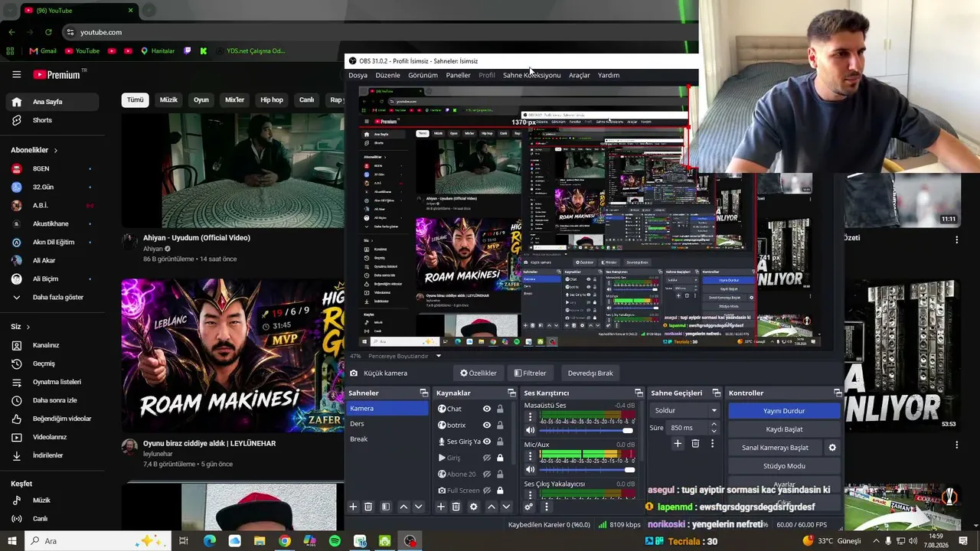Open audio mixer options menu at panel bottom
The width and height of the screenshot is (980, 551).
point(546,507)
